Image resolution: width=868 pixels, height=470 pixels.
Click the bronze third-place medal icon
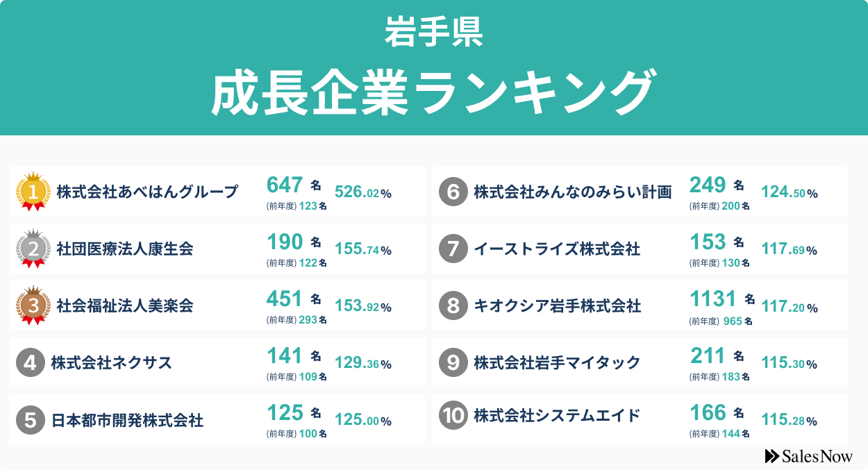33,305
